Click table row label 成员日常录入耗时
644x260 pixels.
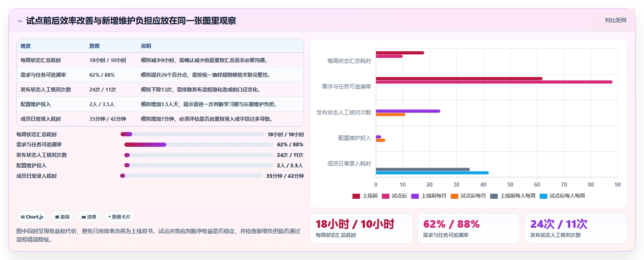pos(41,119)
